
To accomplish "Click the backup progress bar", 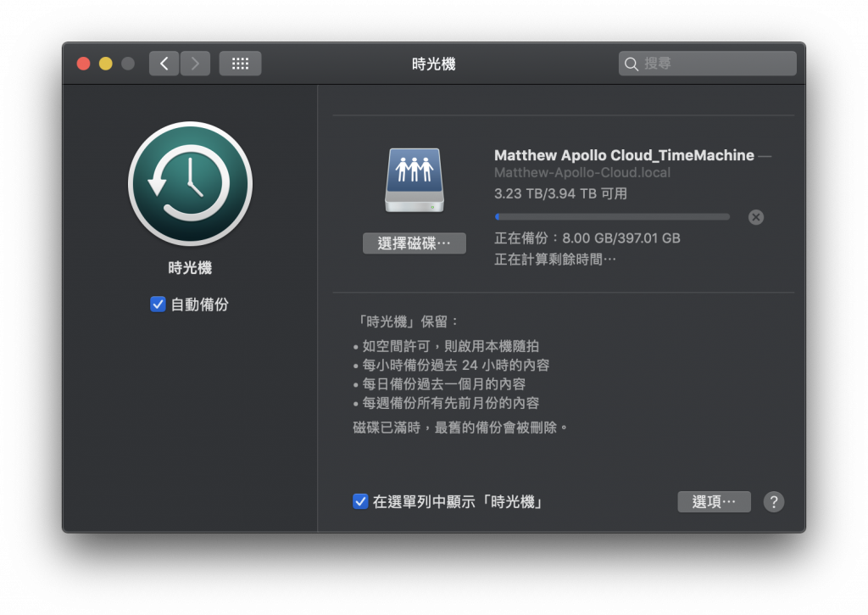I will point(612,217).
